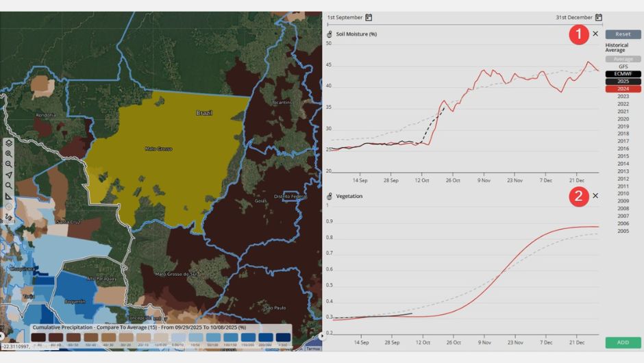Select the arrow pointer map tool
Screen dimensions: 644x363
pos(8,175)
